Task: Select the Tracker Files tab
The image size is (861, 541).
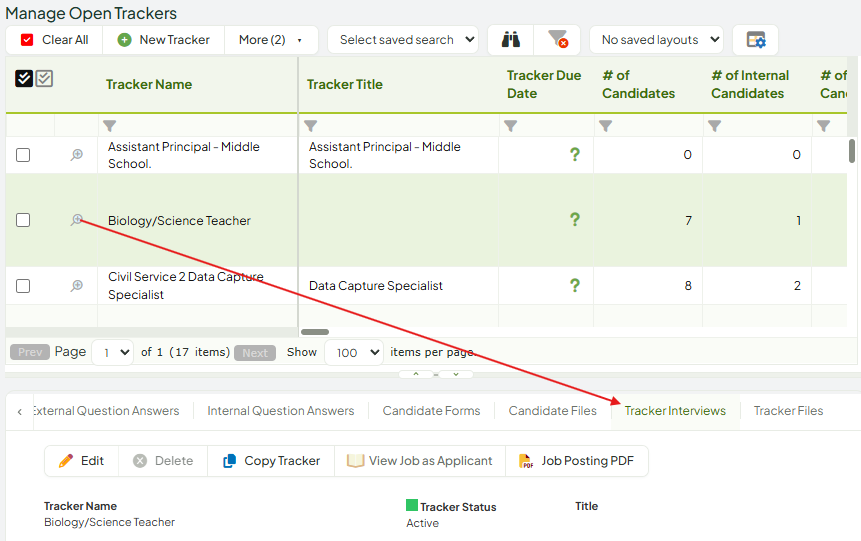Action: coord(788,411)
